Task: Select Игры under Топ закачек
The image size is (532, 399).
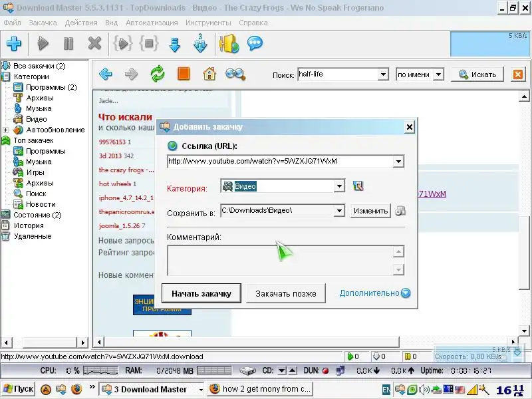Action: [x=35, y=172]
